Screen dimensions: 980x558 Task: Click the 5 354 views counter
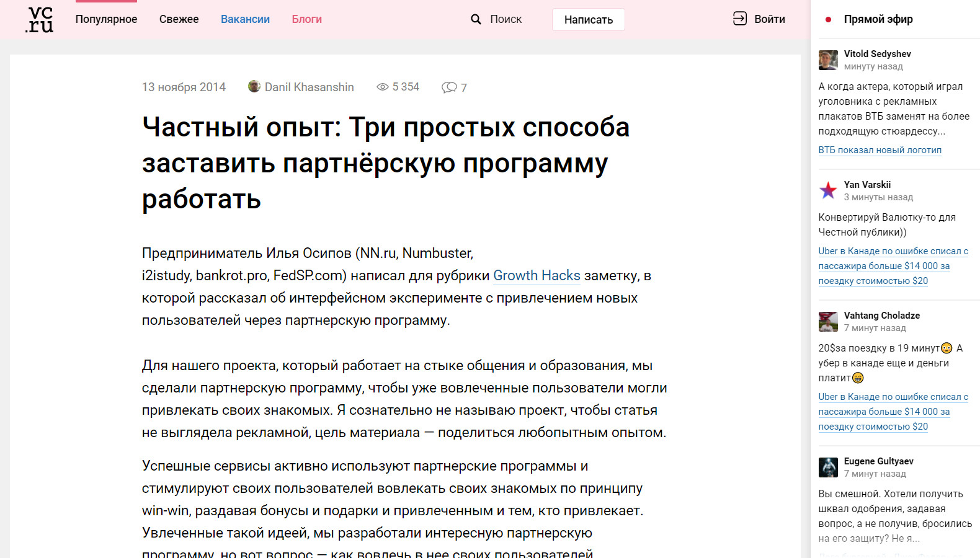click(406, 87)
